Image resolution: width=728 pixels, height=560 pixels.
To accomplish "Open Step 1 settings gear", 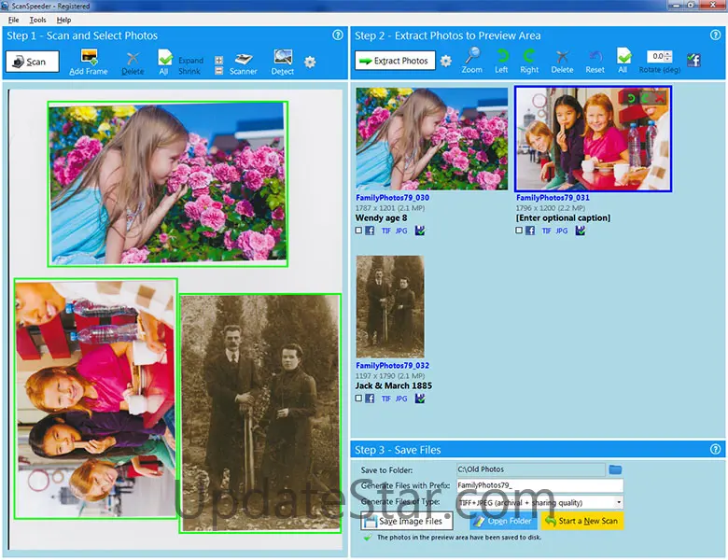I will click(310, 62).
